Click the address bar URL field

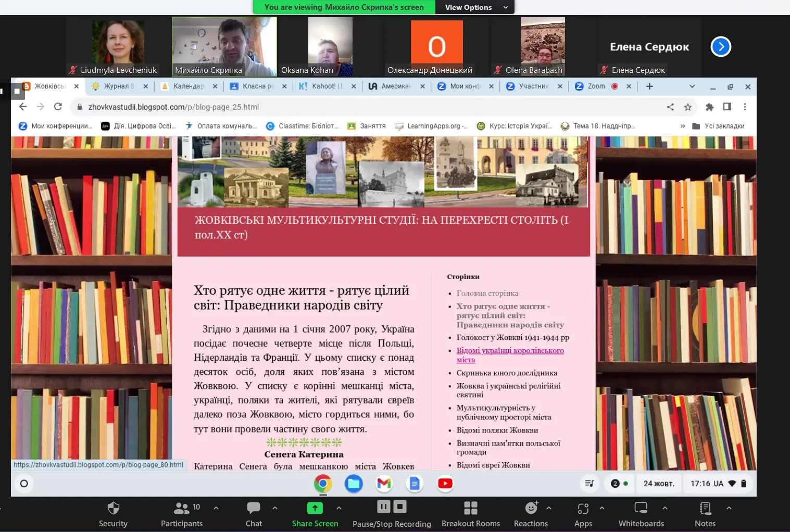365,107
